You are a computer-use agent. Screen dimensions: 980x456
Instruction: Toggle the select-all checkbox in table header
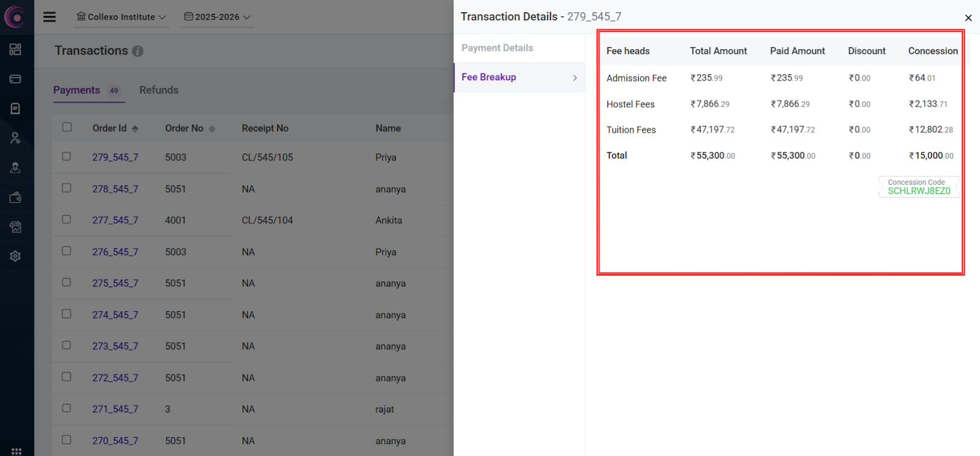67,127
